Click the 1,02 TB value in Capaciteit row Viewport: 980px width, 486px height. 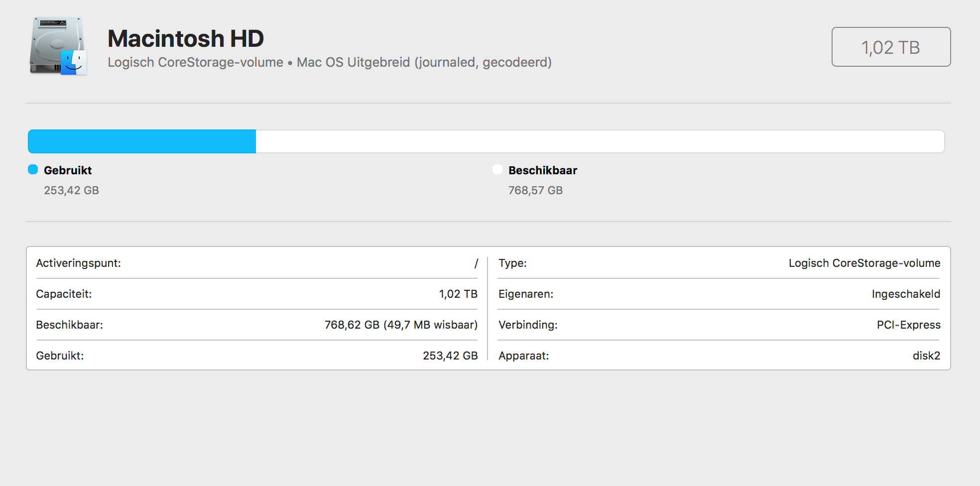[458, 294]
